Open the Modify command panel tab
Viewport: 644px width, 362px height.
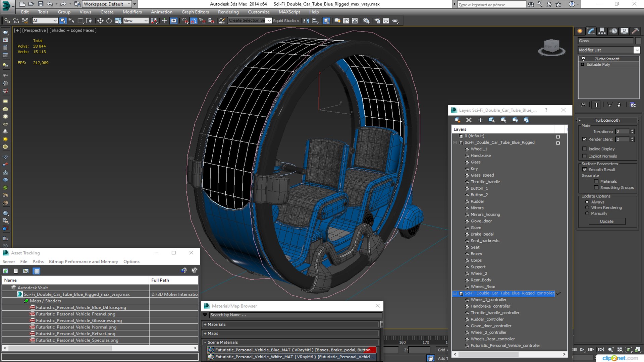(591, 31)
